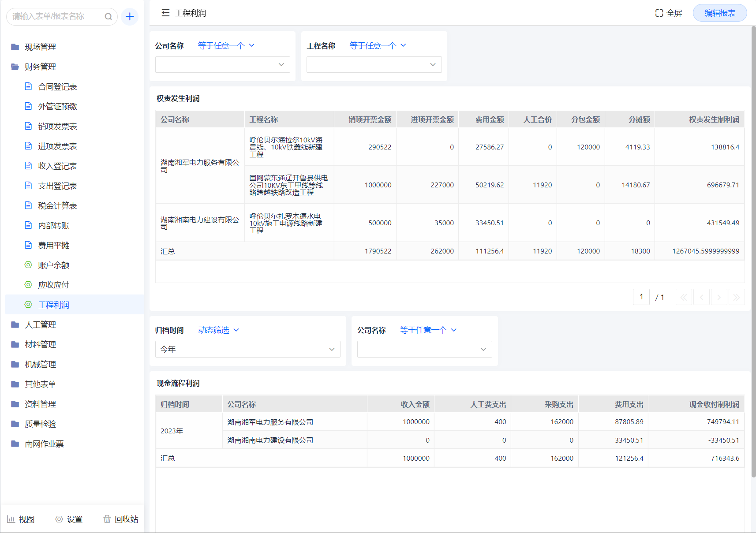Click the plus icon to add new form
This screenshot has width=756, height=533.
click(x=130, y=17)
